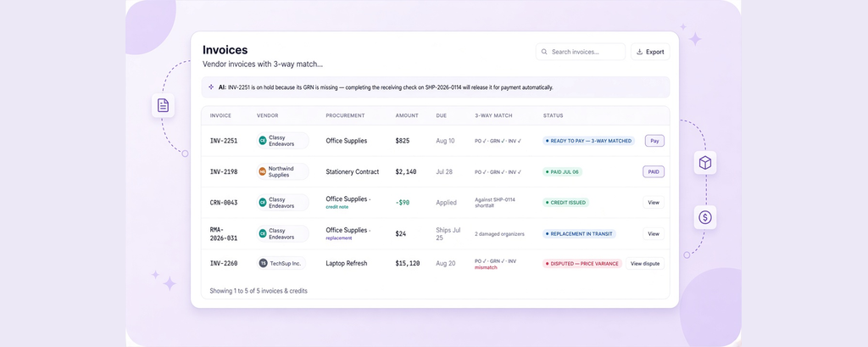Click Against SHP-0114 shortfall note

(495, 202)
